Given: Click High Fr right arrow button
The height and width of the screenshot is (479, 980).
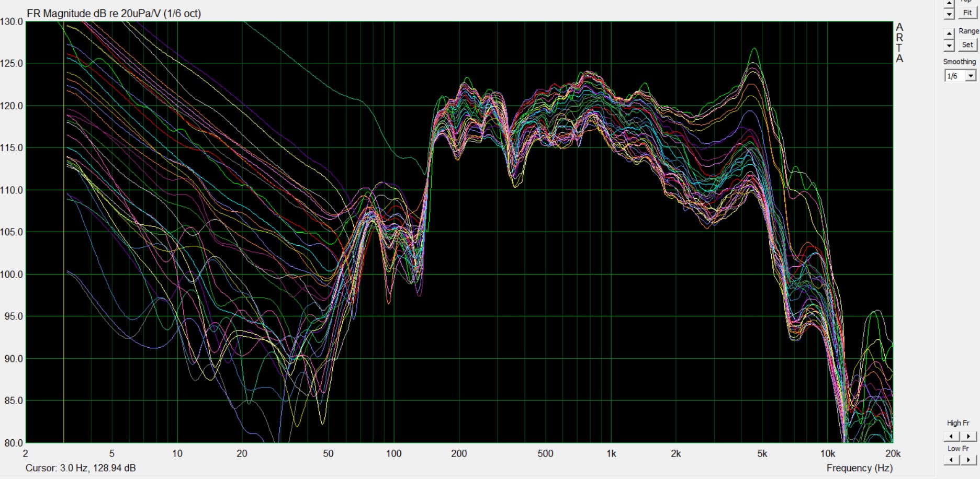Looking at the screenshot, I should coord(968,436).
